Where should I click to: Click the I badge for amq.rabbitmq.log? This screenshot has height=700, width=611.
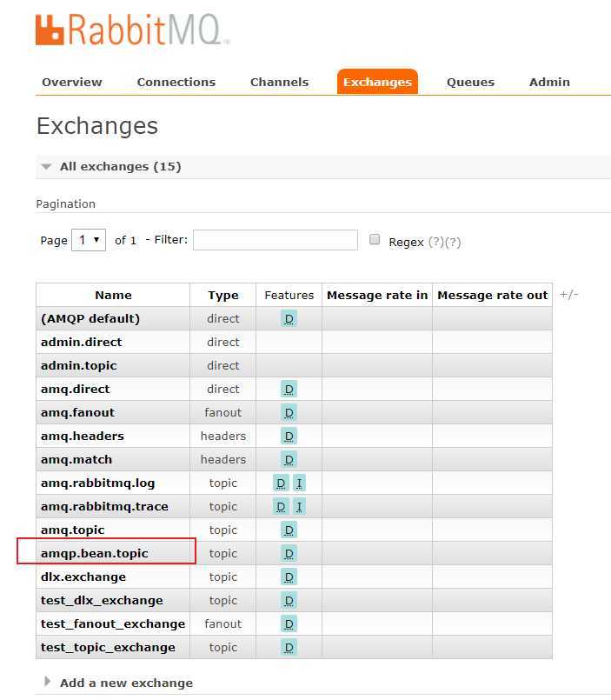point(299,483)
